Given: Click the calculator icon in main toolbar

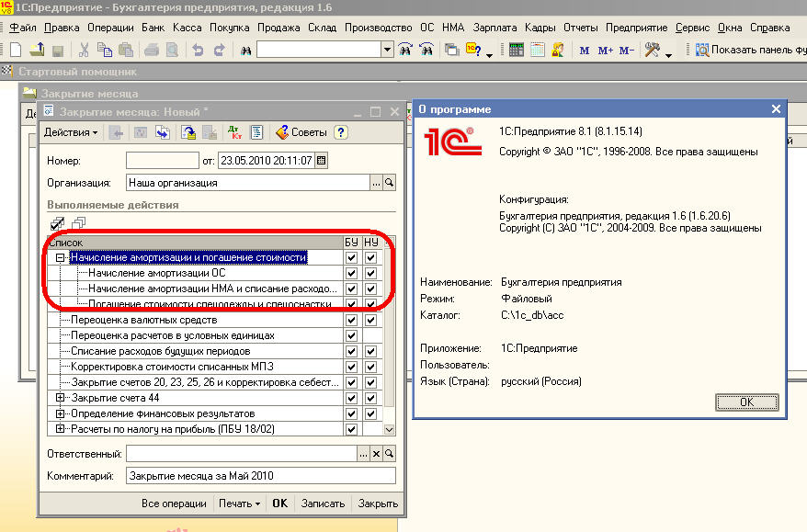Looking at the screenshot, I should point(517,51).
